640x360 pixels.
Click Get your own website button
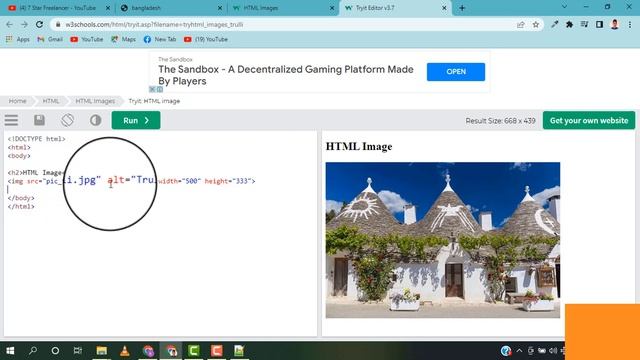(x=589, y=120)
